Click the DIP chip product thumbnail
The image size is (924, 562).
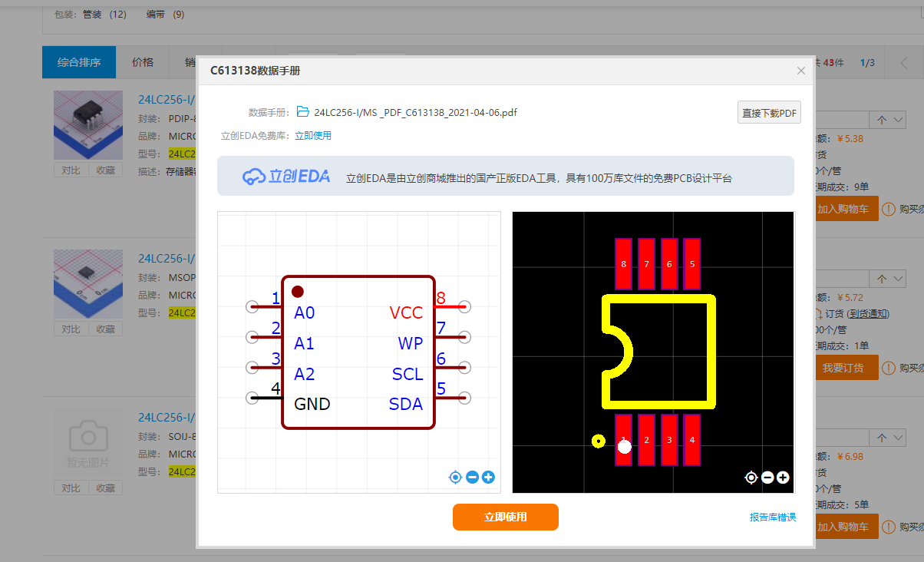pos(88,125)
